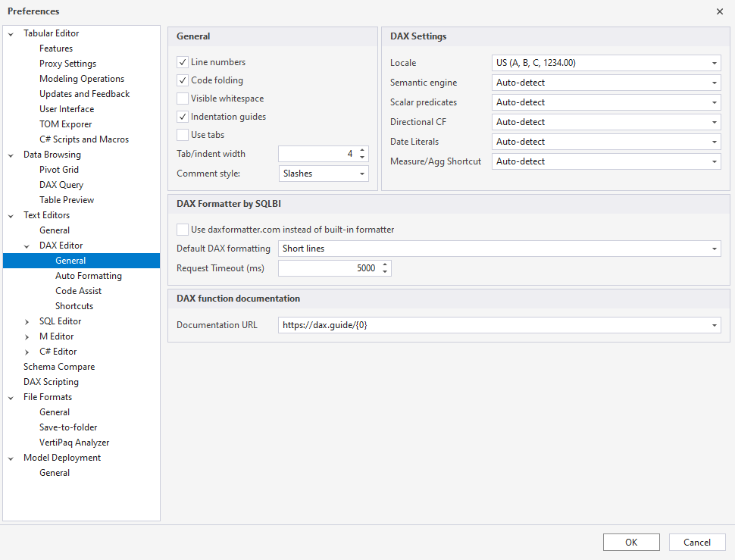
Task: Open the Default DAX formatting dropdown
Action: [713, 248]
